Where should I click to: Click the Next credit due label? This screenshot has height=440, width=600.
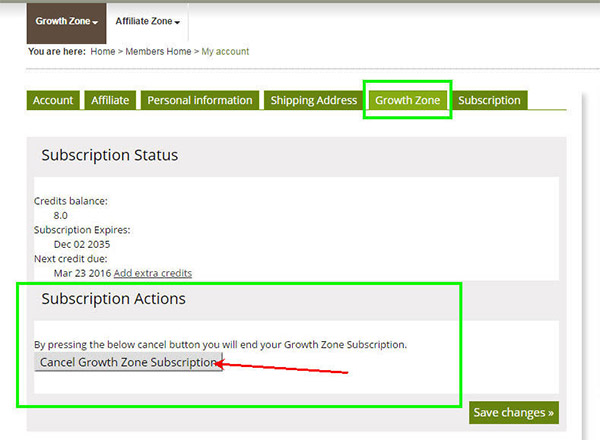coord(71,259)
